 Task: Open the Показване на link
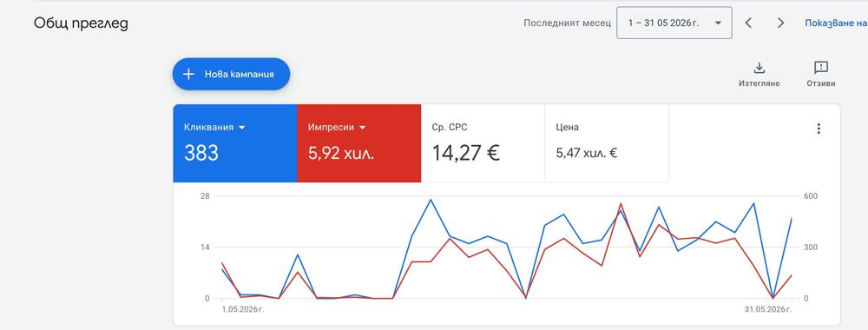[x=836, y=23]
